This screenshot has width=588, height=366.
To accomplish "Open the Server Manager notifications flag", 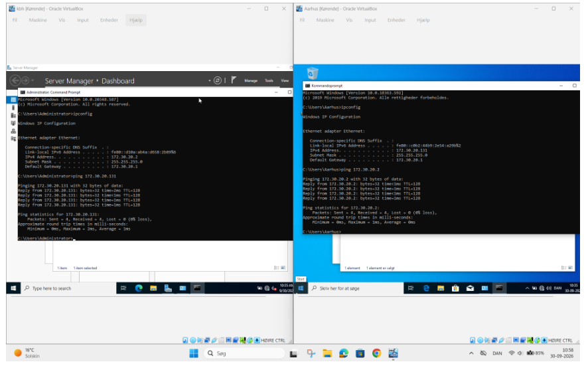I will point(234,80).
